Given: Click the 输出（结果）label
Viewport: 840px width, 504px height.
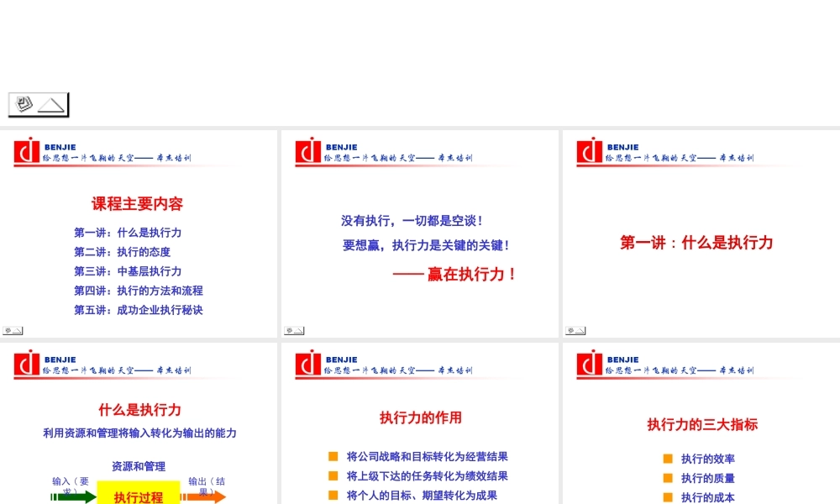Looking at the screenshot, I should point(207,486).
